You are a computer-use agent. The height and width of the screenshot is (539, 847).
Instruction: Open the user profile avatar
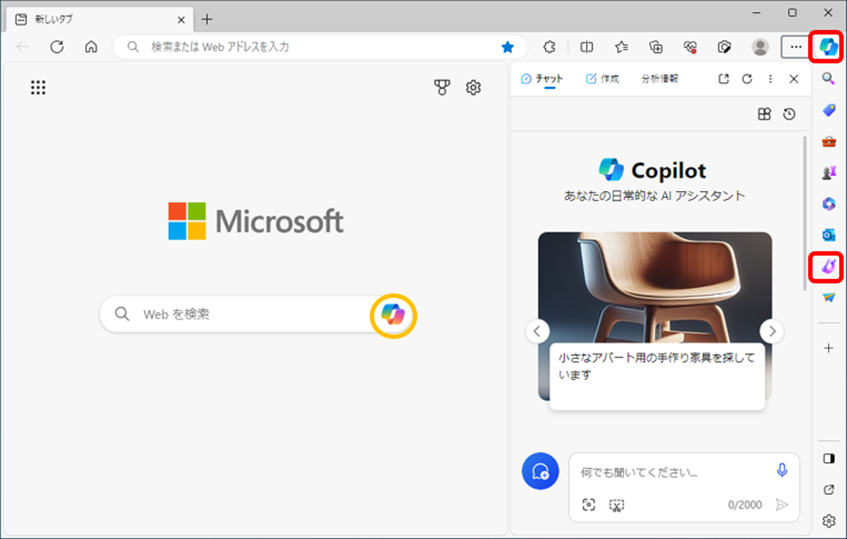click(760, 47)
